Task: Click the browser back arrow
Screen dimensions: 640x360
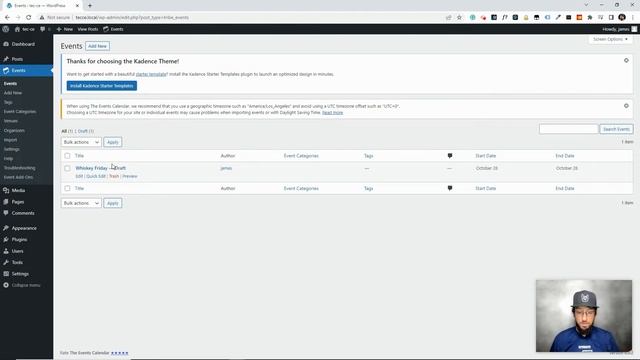Action: point(7,18)
